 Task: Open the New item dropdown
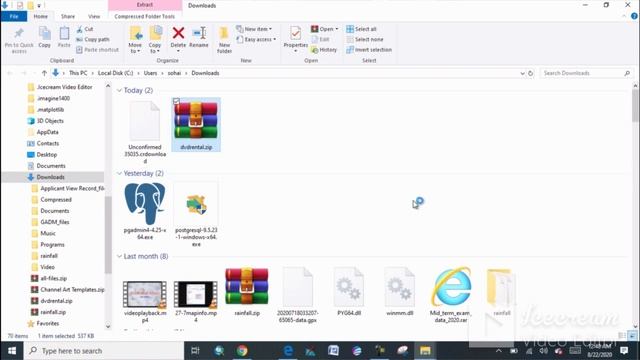click(x=254, y=29)
